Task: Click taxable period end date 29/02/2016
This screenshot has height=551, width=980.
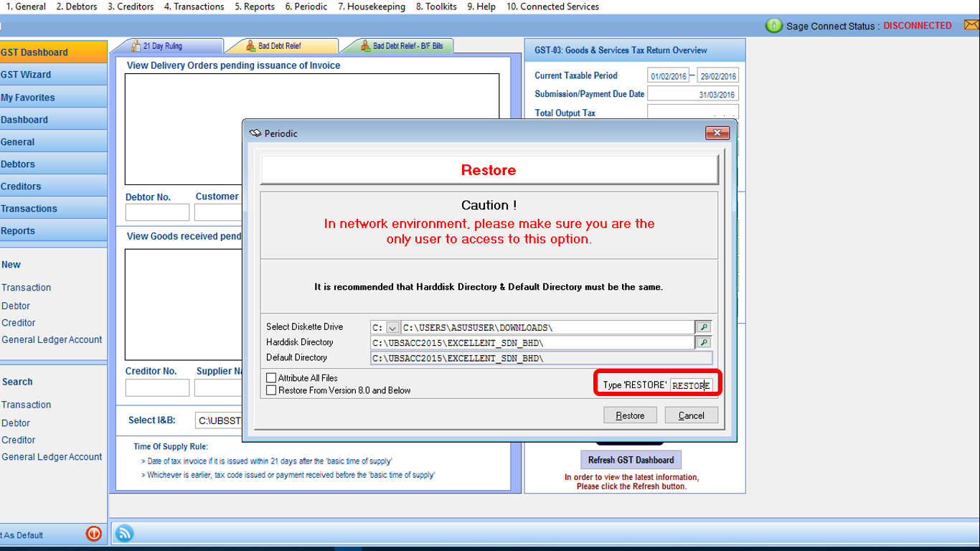Action: pos(717,75)
